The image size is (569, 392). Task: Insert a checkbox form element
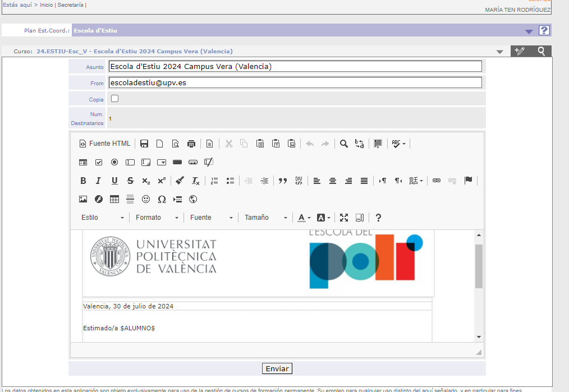(99, 162)
